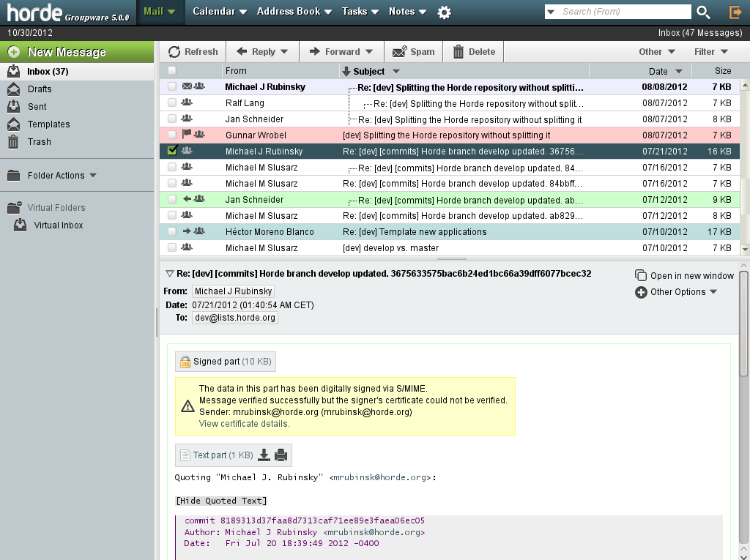
Task: Download the text part via download icon
Action: 264,455
